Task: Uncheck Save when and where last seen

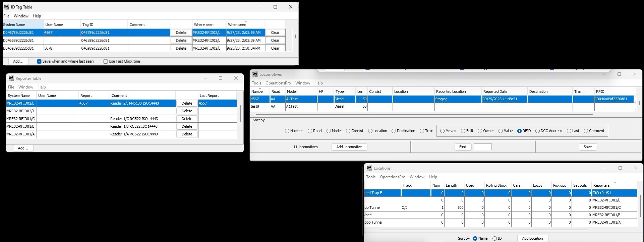Action: 39,62
